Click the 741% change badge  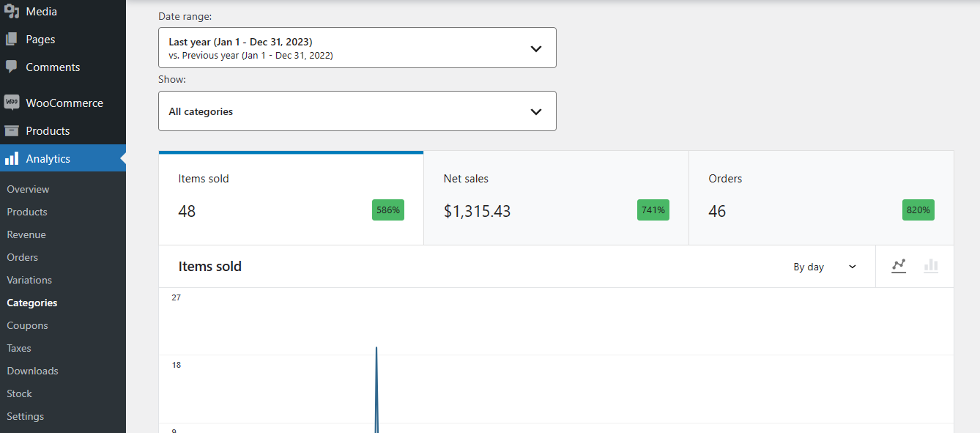(x=653, y=210)
